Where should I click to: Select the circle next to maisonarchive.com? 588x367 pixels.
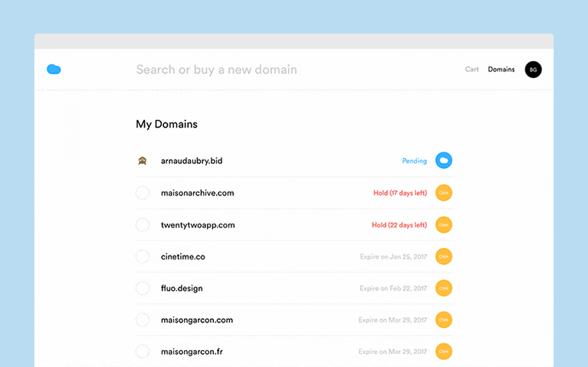(143, 193)
